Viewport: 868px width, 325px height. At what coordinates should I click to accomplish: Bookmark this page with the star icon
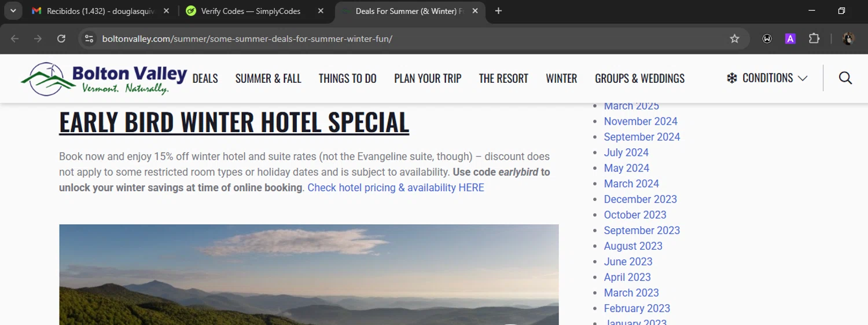(x=734, y=39)
